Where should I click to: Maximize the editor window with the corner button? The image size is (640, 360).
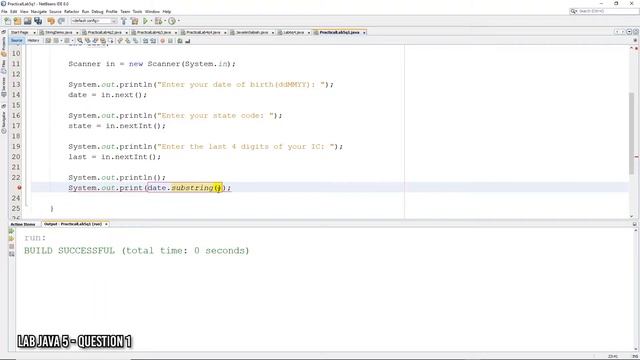pos(636,32)
